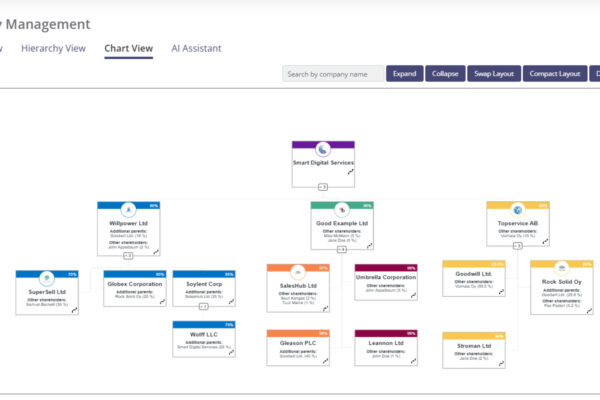
Task: Collapse children under Topservice AB node
Action: (517, 246)
